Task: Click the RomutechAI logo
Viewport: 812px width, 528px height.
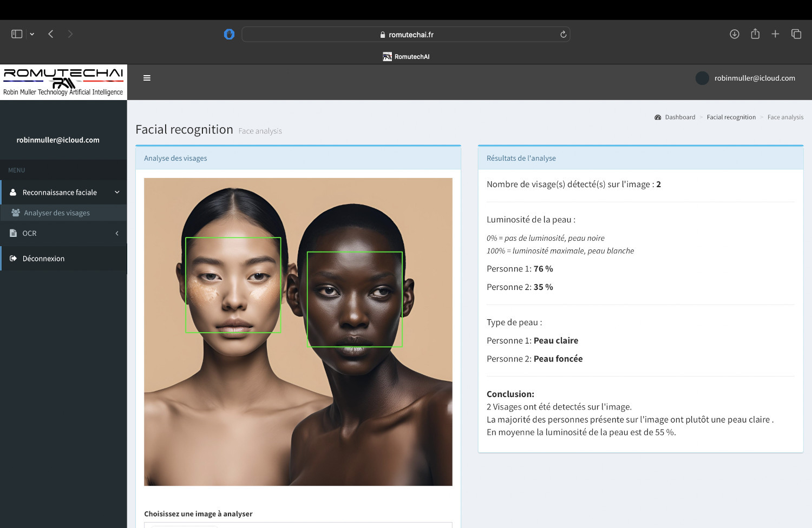Action: (x=63, y=82)
